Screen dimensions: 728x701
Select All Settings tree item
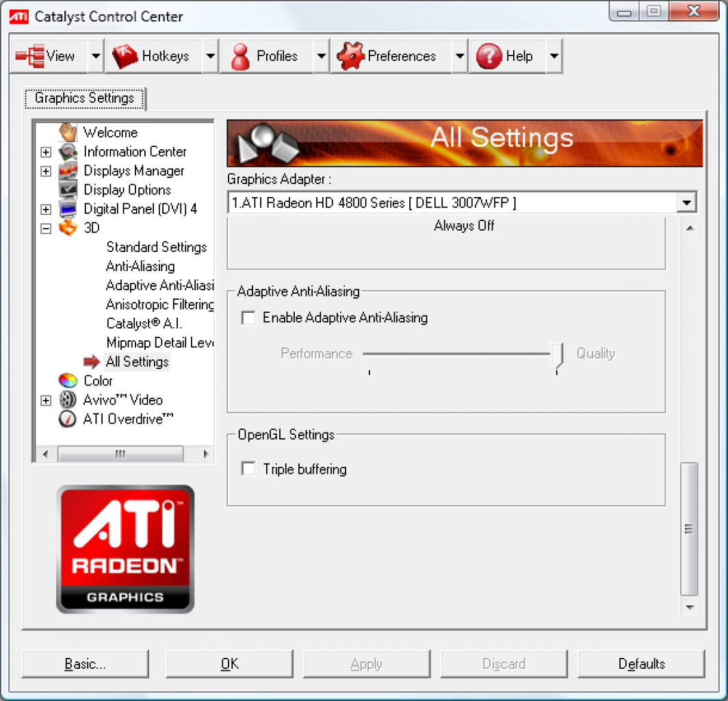tap(138, 361)
